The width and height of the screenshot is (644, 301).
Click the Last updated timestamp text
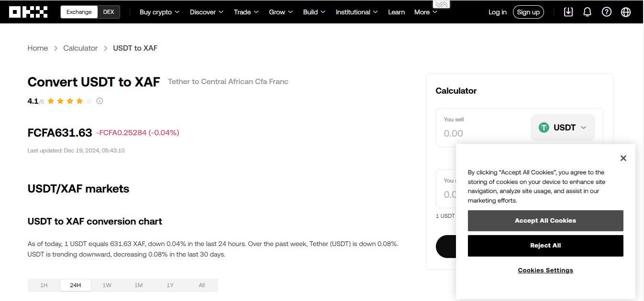click(x=76, y=150)
